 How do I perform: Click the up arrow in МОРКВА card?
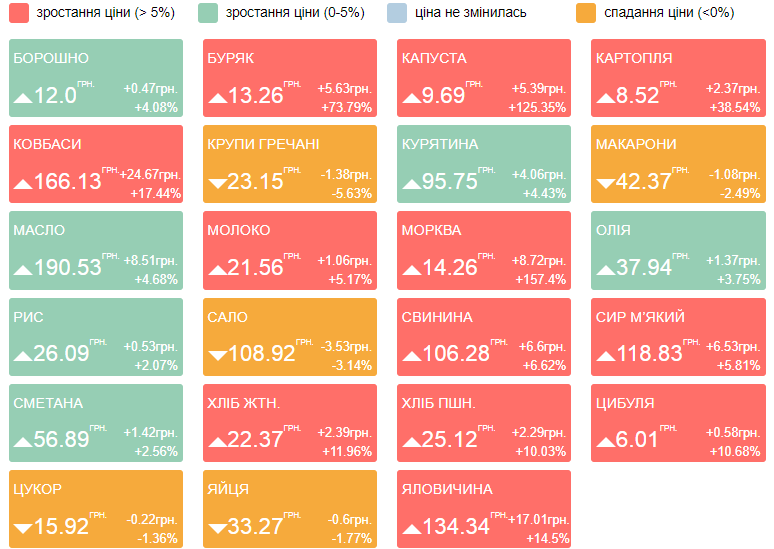coord(411,269)
